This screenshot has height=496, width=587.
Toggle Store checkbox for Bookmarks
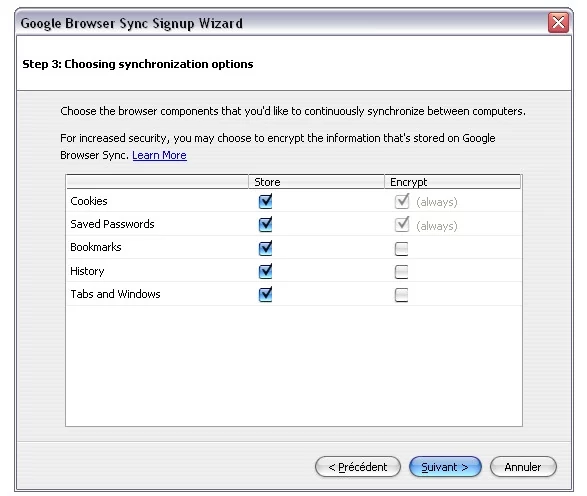(x=265, y=248)
